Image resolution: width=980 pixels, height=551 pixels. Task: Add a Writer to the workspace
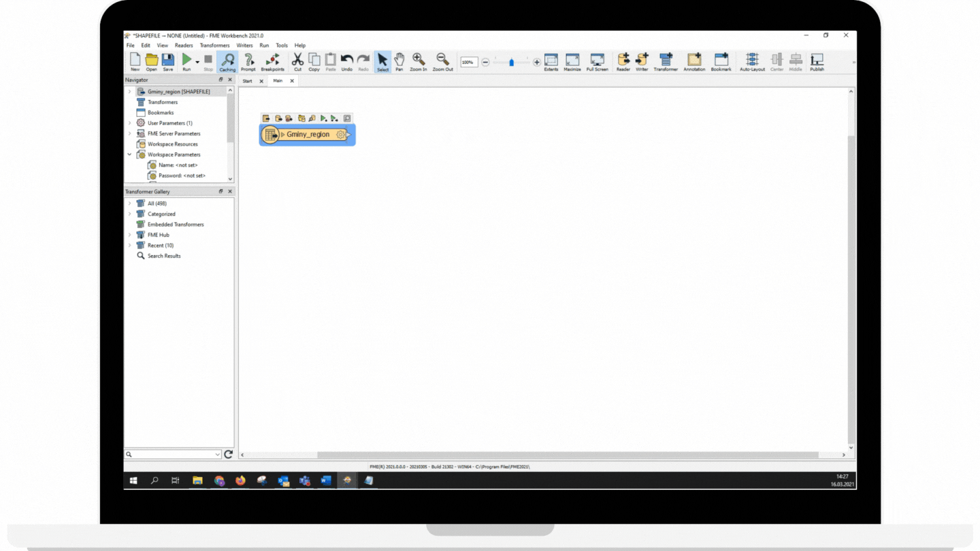642,62
